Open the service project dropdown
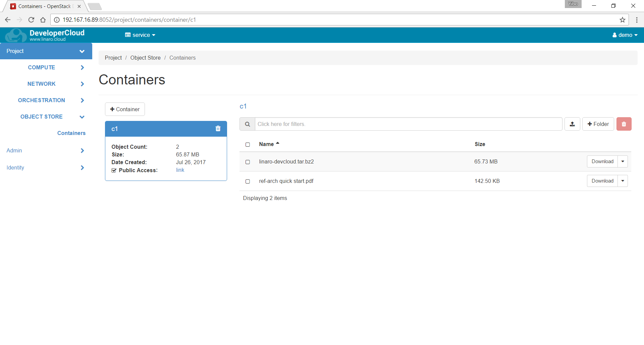The width and height of the screenshot is (644, 345). tap(140, 35)
